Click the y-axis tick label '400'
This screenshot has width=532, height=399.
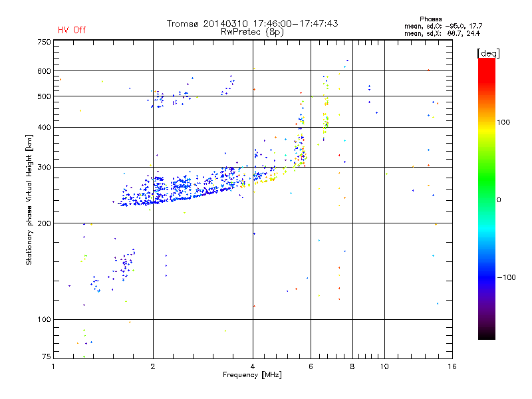tap(44, 127)
